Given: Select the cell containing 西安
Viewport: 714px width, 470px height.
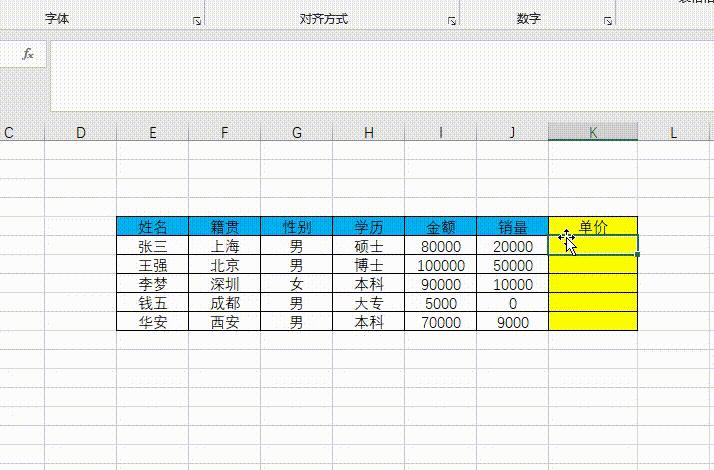Looking at the screenshot, I should click(x=224, y=322).
